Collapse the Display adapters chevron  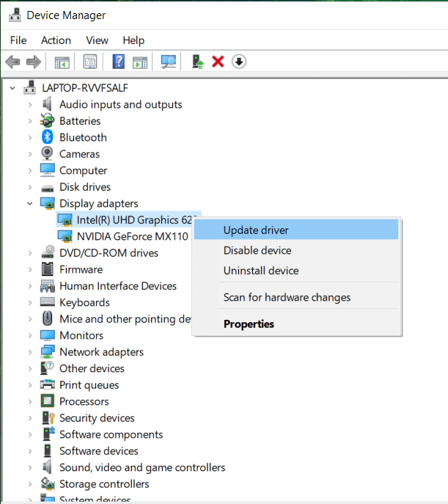point(30,203)
